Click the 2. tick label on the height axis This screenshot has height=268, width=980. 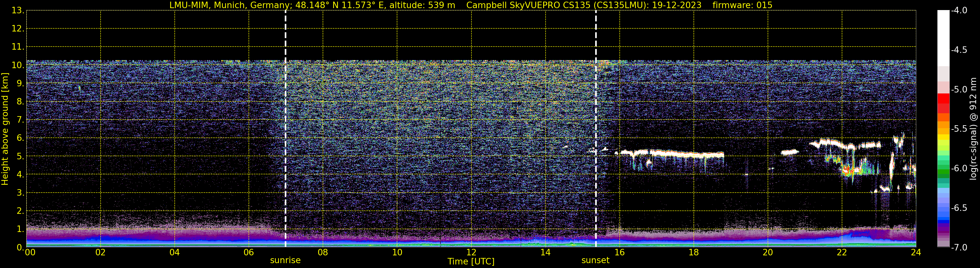20,211
